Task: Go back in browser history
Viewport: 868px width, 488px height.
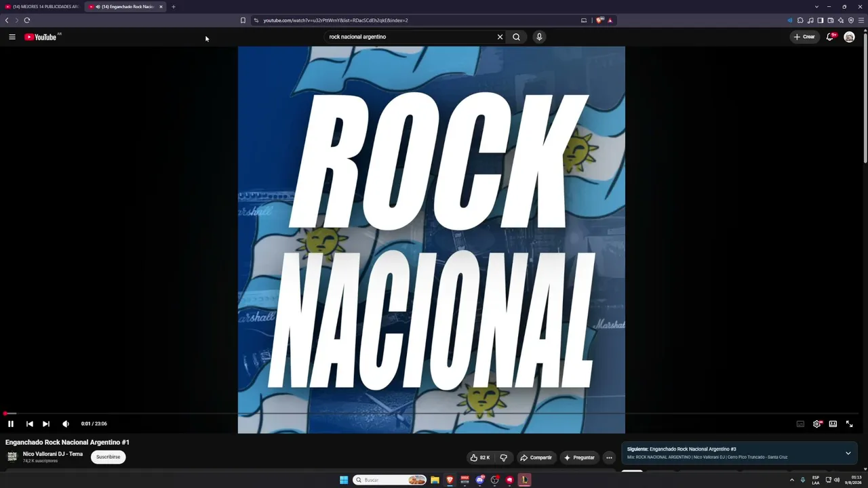Action: point(7,20)
